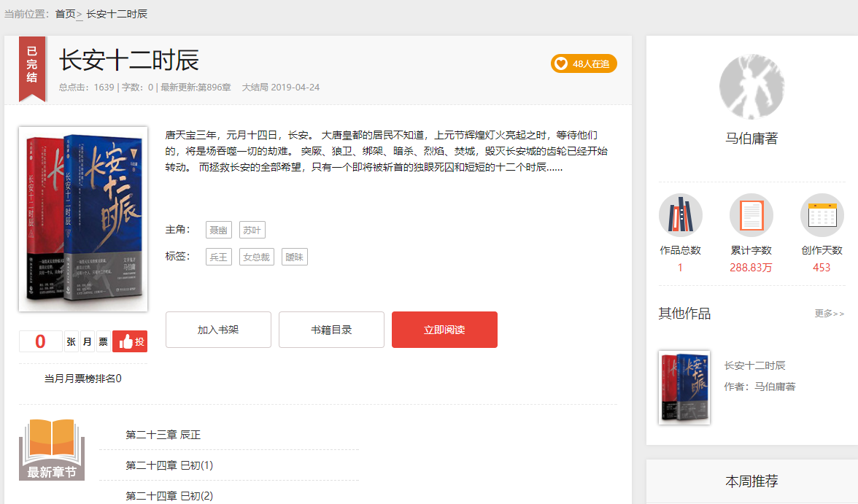Open chapter 第二十四章 巳初(1)
Screen dimensions: 858x504
[169, 465]
